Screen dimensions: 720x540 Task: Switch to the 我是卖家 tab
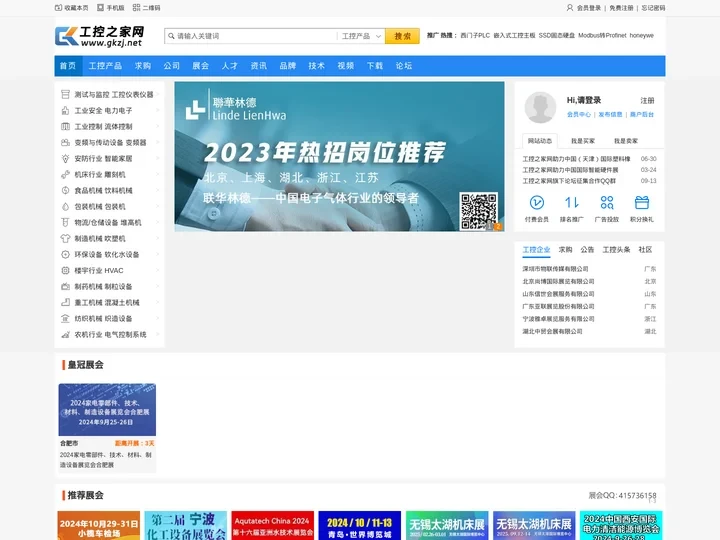(626, 141)
